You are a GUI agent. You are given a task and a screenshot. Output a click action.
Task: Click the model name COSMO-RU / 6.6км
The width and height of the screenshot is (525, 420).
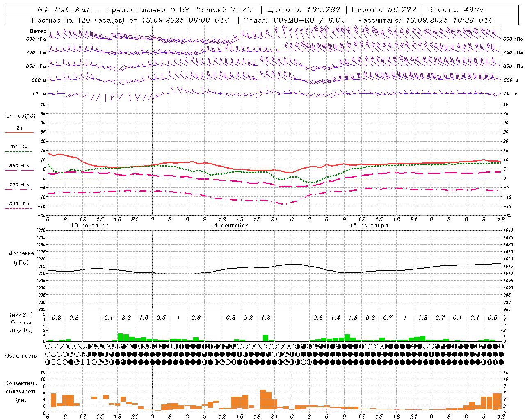[310, 20]
